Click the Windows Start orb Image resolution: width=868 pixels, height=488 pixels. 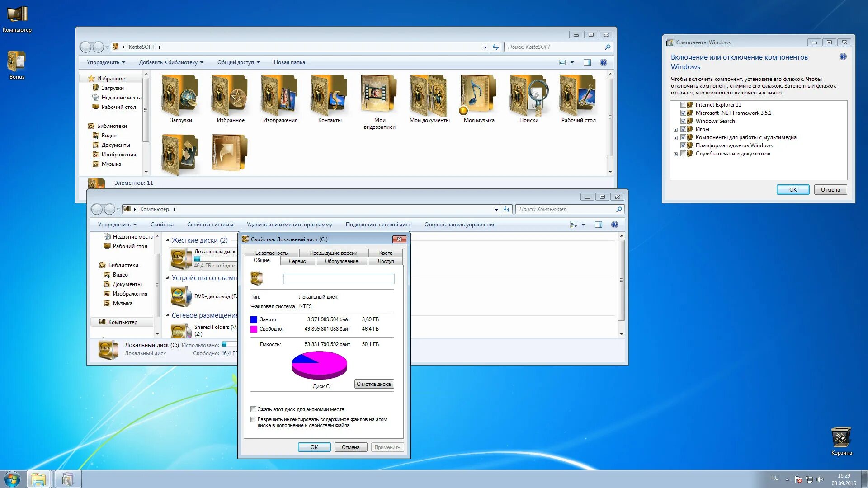(12, 479)
